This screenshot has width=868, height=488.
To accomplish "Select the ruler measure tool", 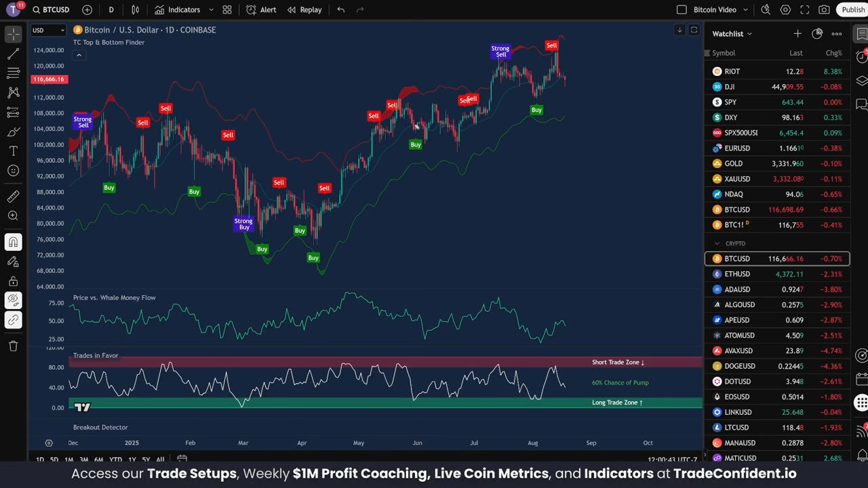I will (13, 197).
